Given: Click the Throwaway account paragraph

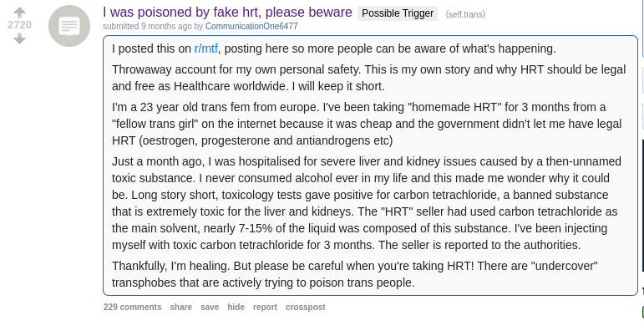Looking at the screenshot, I should [369, 78].
